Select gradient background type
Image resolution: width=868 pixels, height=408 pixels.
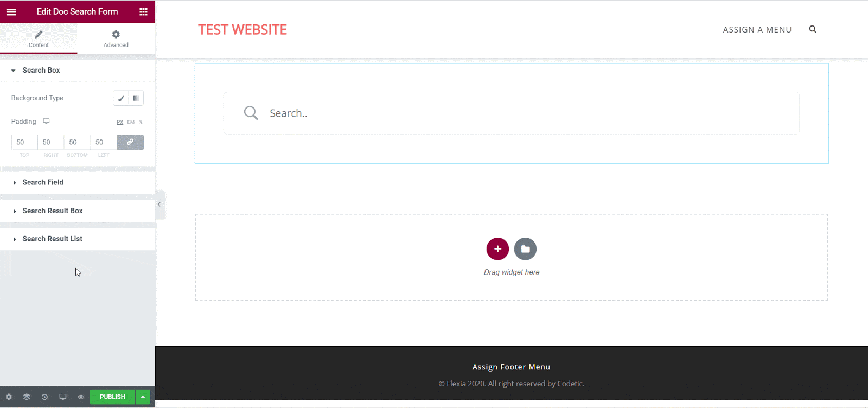tap(136, 98)
